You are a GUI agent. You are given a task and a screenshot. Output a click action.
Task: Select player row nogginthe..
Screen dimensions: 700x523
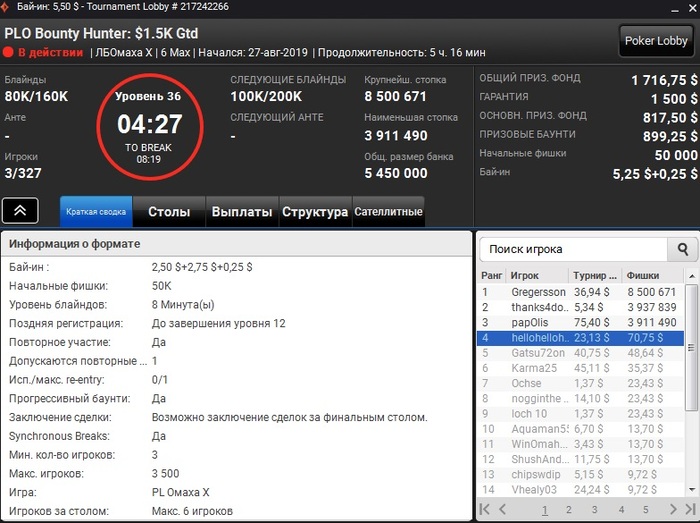click(580, 398)
